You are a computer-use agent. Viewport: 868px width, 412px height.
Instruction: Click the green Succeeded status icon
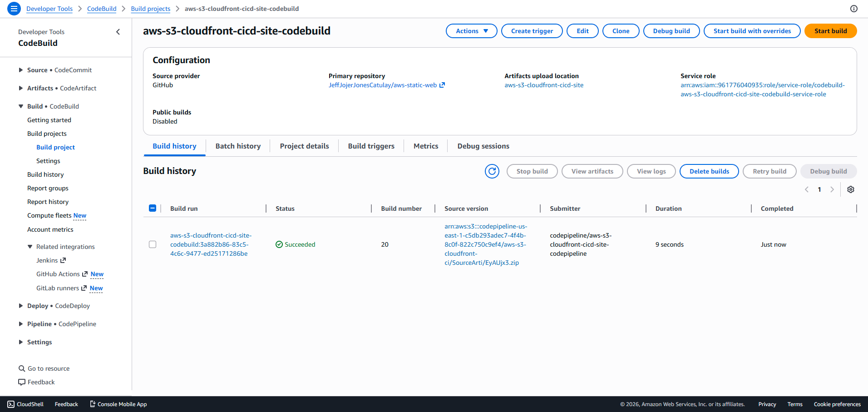[x=279, y=244]
